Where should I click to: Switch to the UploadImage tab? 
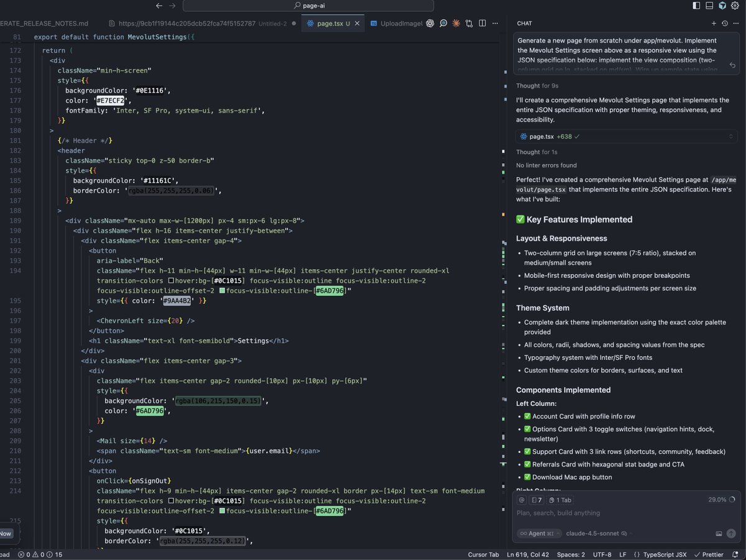(395, 24)
